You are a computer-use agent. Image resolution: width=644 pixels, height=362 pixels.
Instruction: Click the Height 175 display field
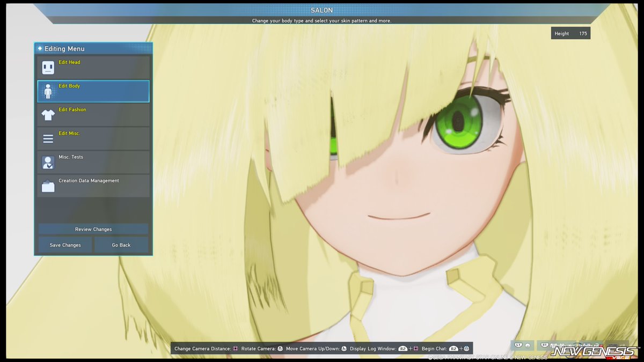(x=570, y=33)
